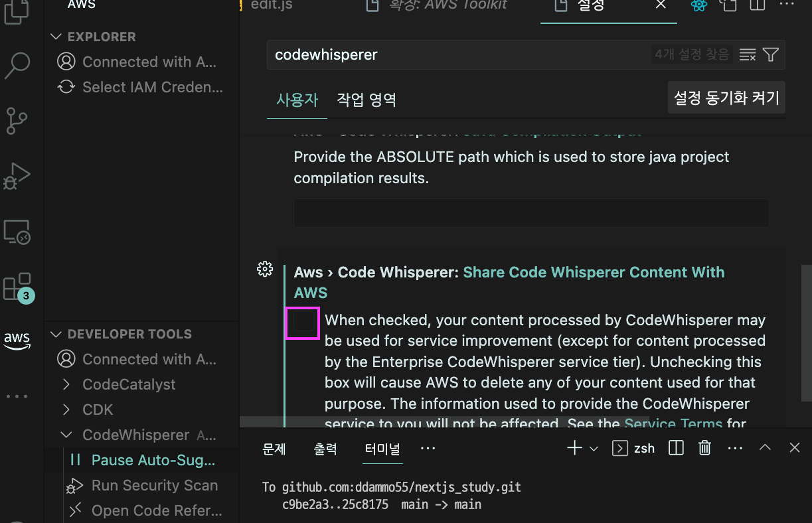Open the Search view in activity bar
The image size is (812, 523).
coord(17,66)
